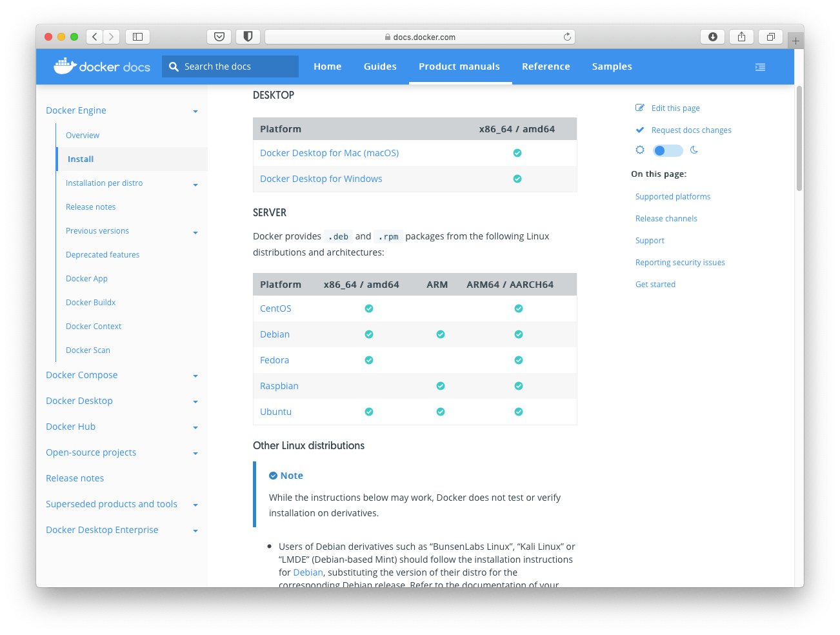The image size is (840, 635).
Task: Click Raspbian ARM checkmark
Action: coord(441,386)
